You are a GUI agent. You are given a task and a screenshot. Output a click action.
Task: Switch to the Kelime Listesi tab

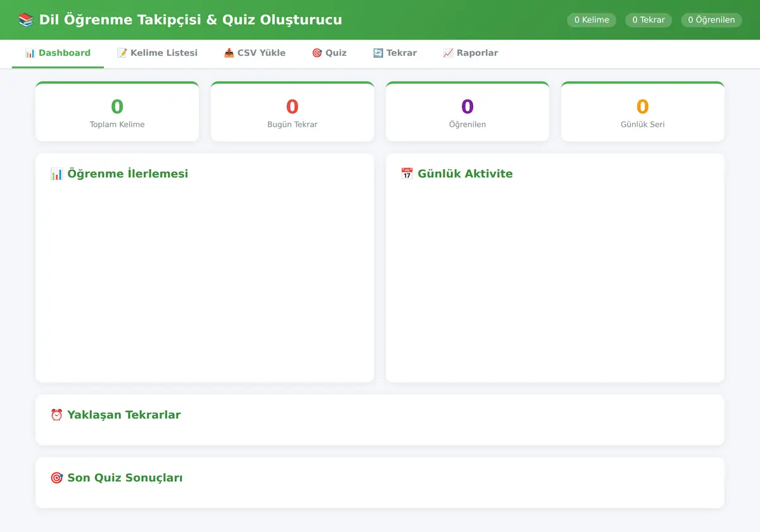(157, 53)
